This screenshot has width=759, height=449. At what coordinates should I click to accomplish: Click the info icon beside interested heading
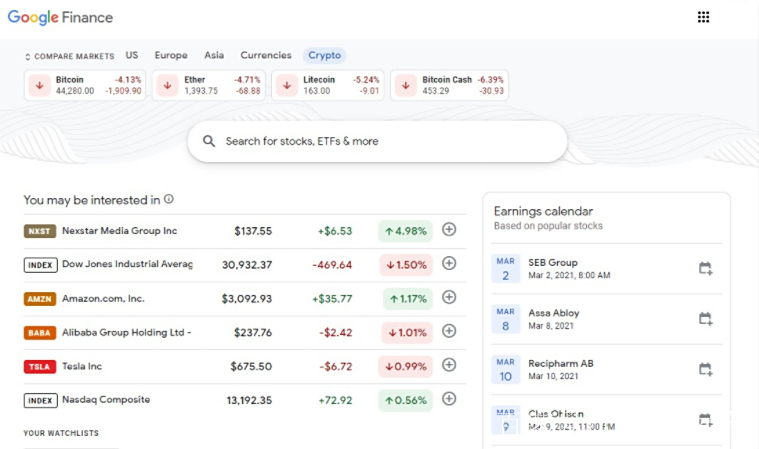point(169,199)
